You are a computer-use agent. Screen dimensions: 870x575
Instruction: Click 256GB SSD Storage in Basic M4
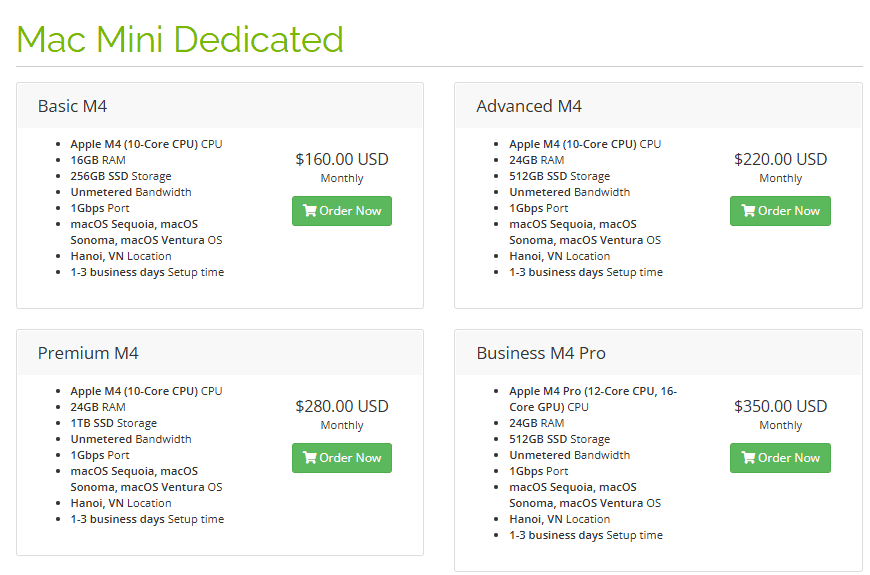pyautogui.click(x=120, y=176)
